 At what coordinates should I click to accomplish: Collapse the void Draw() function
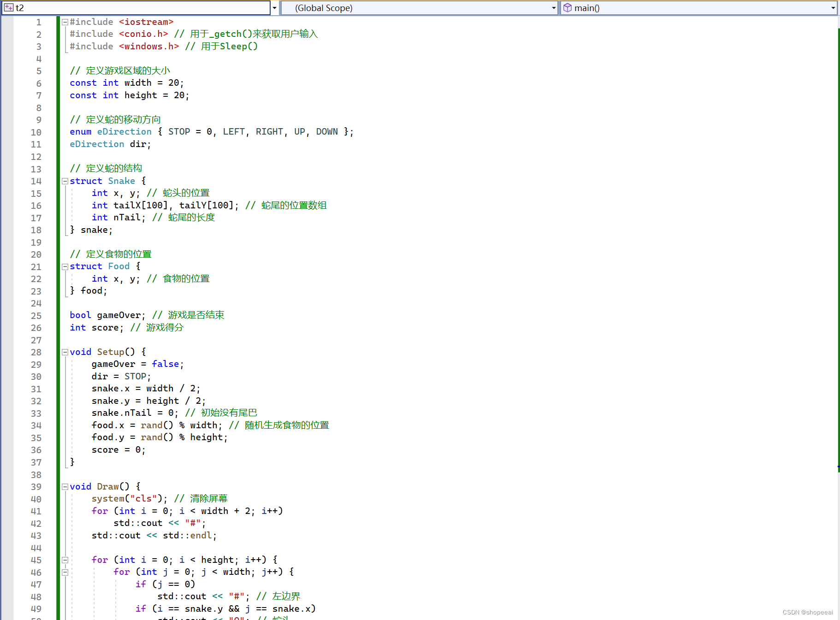65,487
